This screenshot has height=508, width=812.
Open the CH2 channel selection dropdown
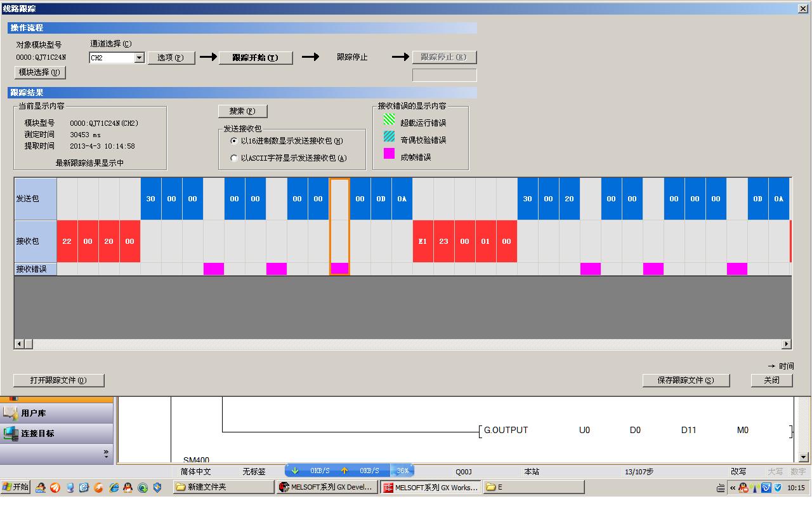tap(139, 58)
